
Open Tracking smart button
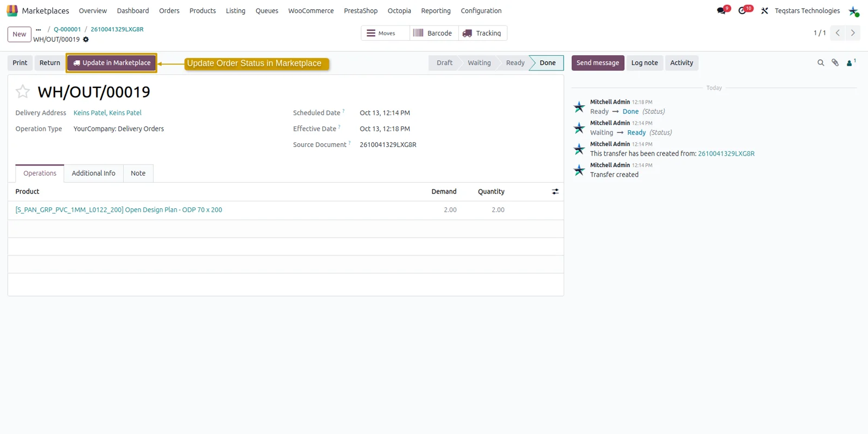click(x=483, y=33)
